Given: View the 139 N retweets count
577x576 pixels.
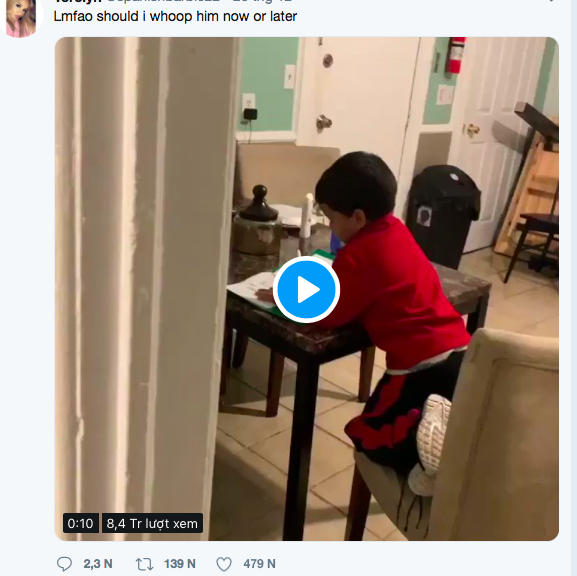Looking at the screenshot, I should coord(180,564).
